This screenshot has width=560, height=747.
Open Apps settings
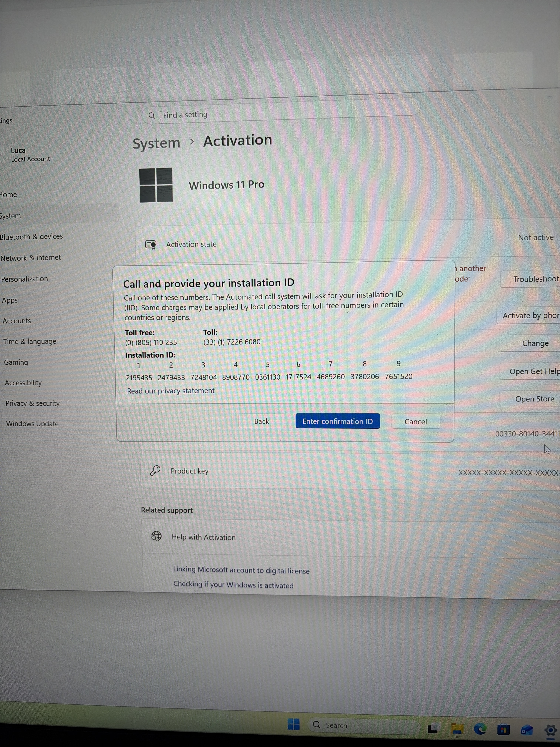click(10, 300)
